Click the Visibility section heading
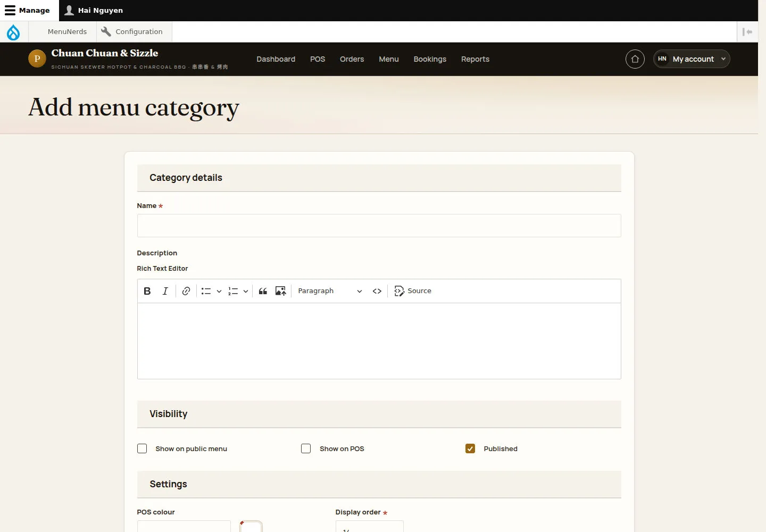This screenshot has width=766, height=532. [x=168, y=414]
